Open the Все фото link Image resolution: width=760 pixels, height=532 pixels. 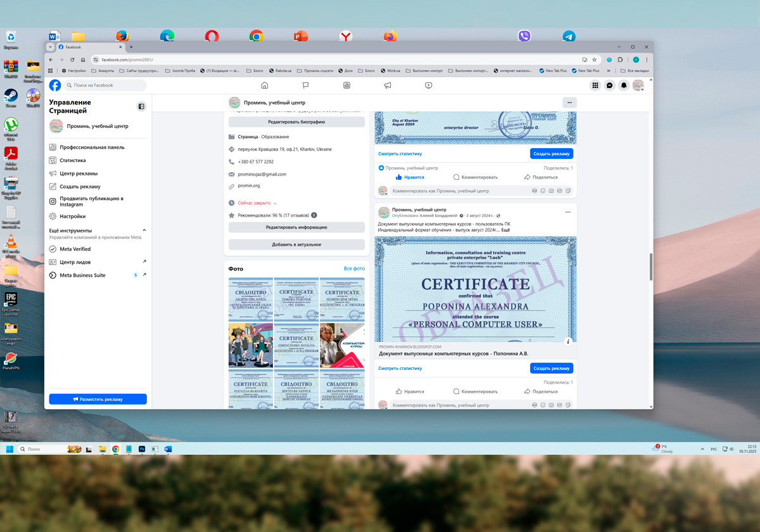(x=354, y=269)
